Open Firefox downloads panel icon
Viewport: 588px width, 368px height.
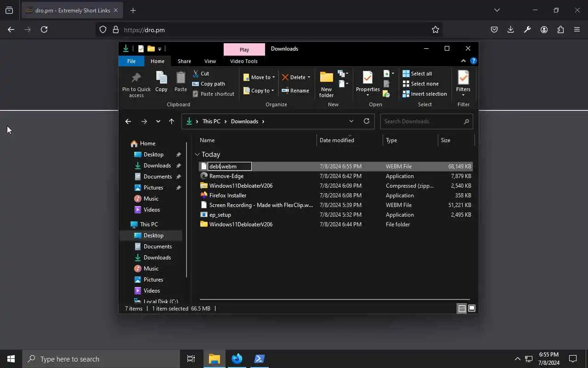click(x=510, y=29)
